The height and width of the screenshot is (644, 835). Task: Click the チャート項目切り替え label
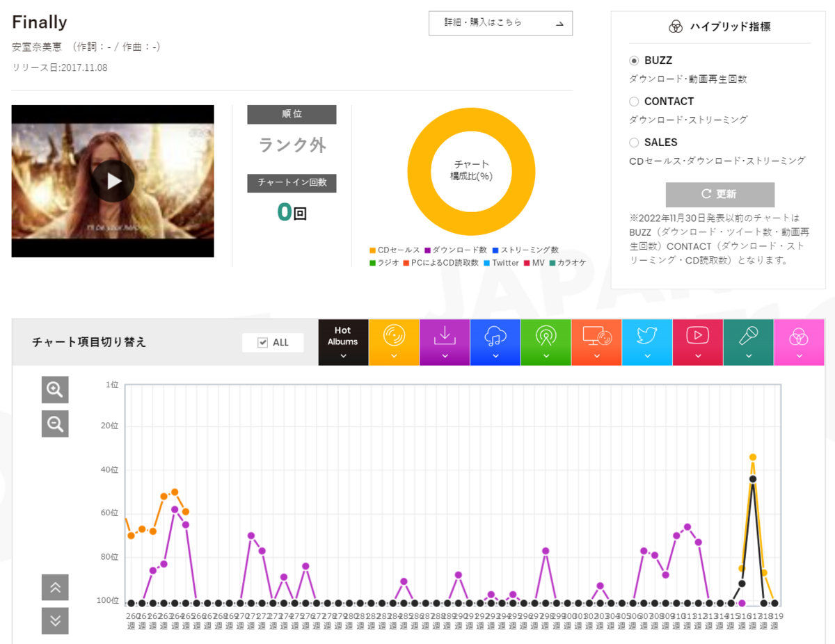point(89,342)
